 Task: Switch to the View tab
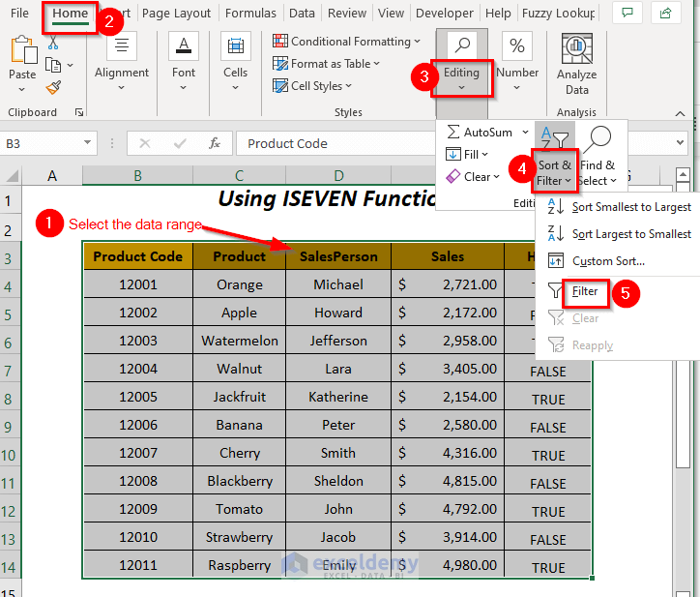point(391,14)
